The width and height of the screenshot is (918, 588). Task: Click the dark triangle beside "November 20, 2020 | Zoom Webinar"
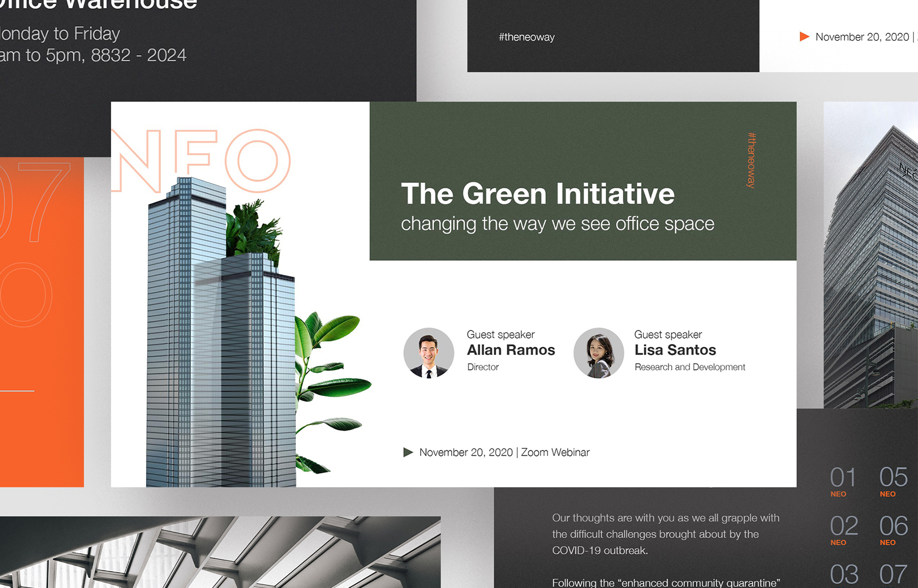(x=408, y=452)
